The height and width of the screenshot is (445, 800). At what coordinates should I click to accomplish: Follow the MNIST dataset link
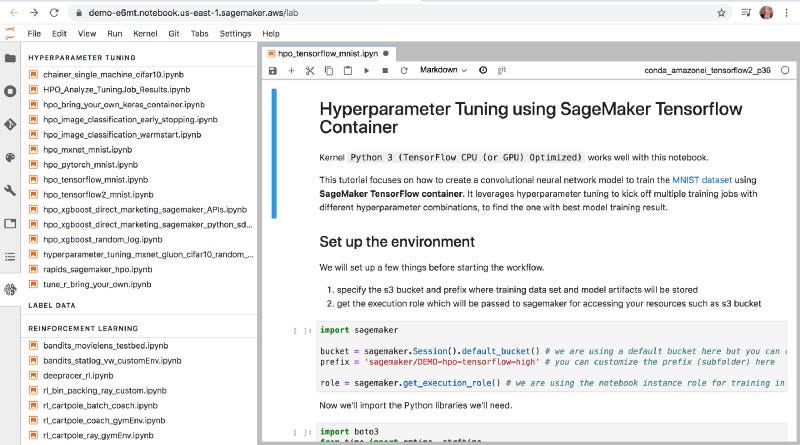(702, 180)
